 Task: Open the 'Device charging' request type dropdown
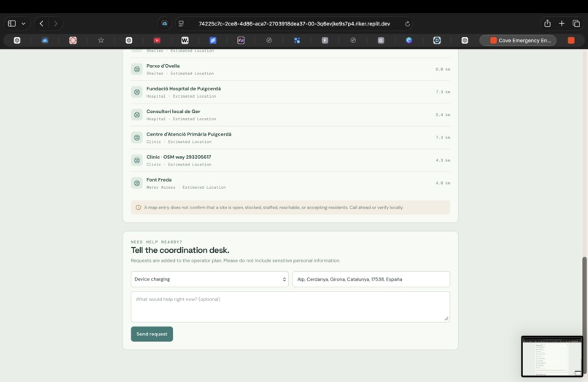click(209, 279)
